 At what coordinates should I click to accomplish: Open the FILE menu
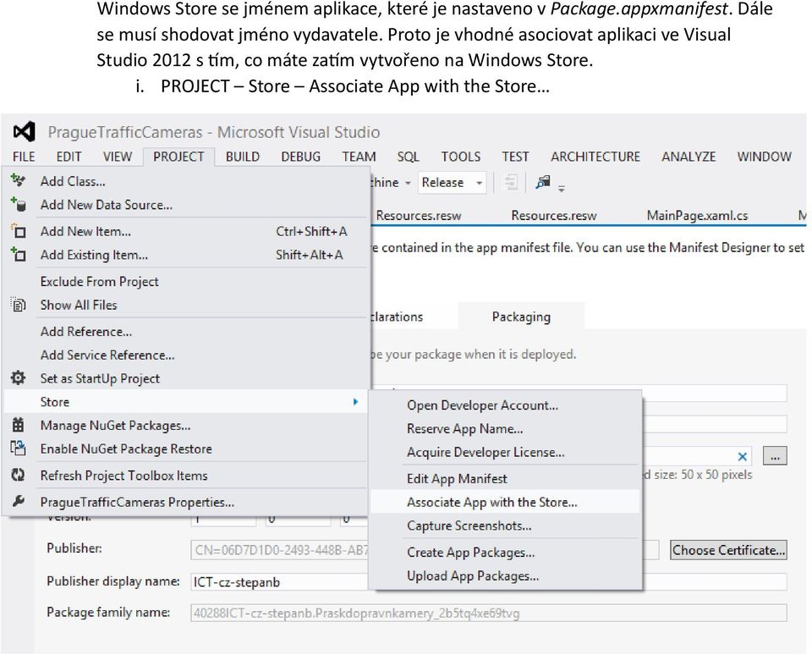click(24, 157)
